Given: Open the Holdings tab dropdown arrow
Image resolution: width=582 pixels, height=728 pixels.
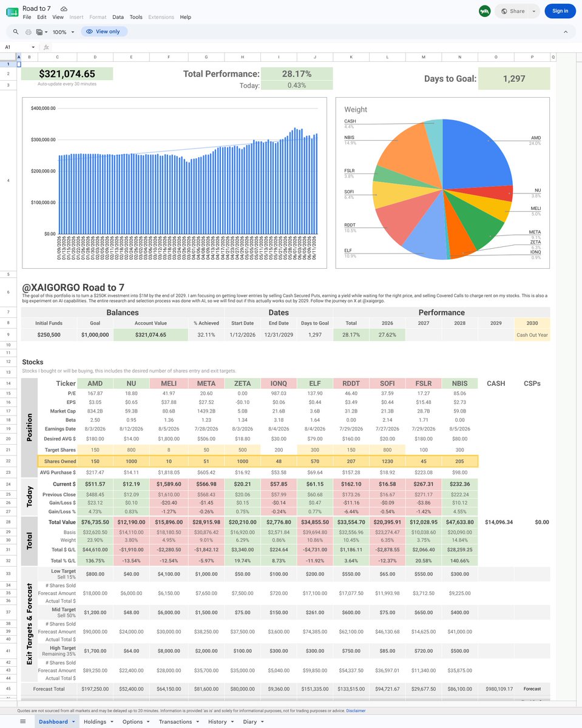Looking at the screenshot, I should [112, 722].
